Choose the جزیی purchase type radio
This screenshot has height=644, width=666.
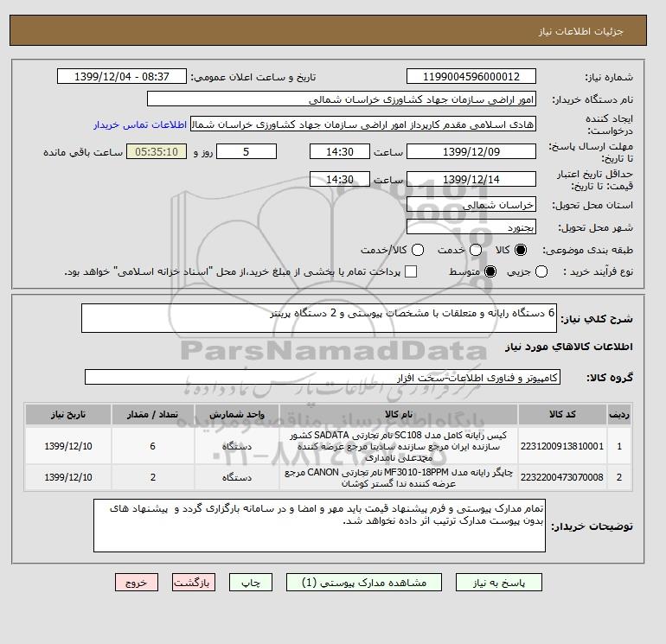pyautogui.click(x=541, y=271)
